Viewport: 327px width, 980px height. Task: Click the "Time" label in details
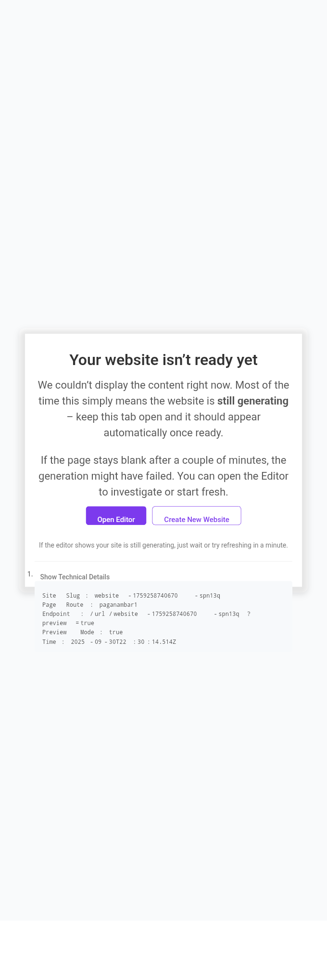(x=49, y=642)
